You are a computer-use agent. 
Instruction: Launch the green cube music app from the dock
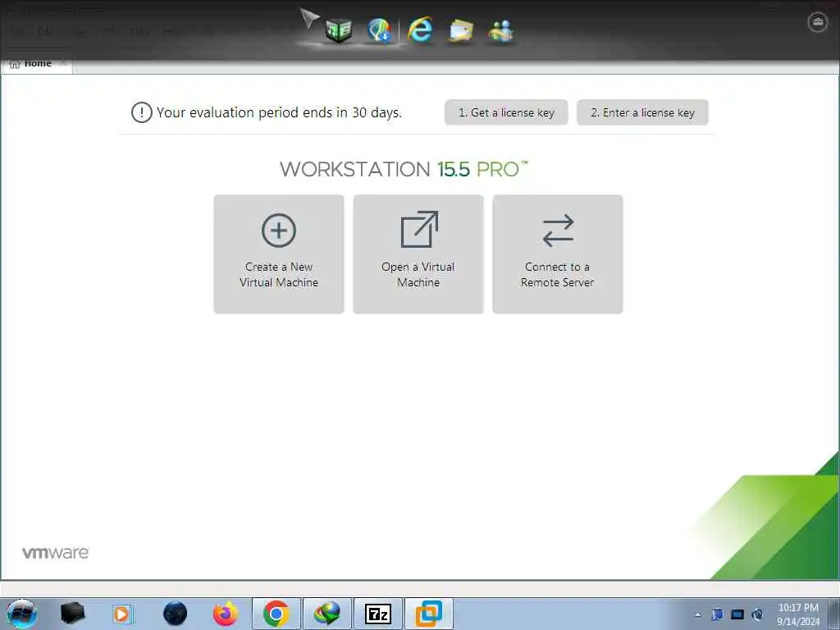[339, 30]
